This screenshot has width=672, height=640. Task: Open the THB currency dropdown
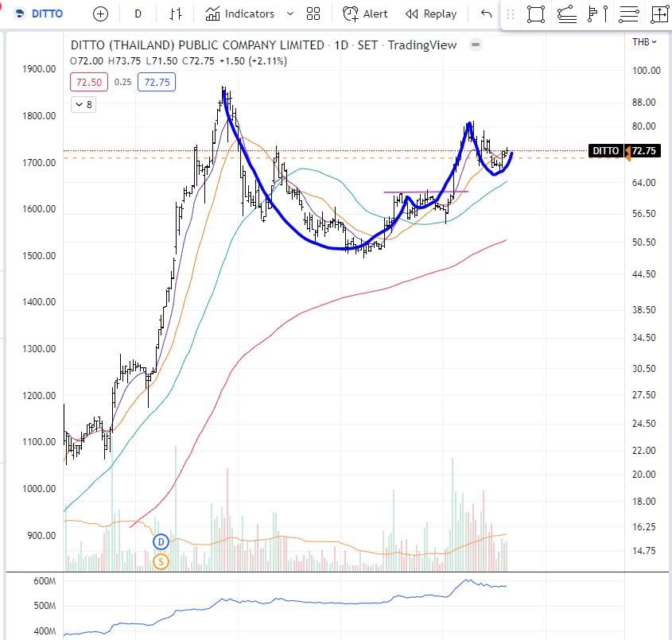click(644, 42)
